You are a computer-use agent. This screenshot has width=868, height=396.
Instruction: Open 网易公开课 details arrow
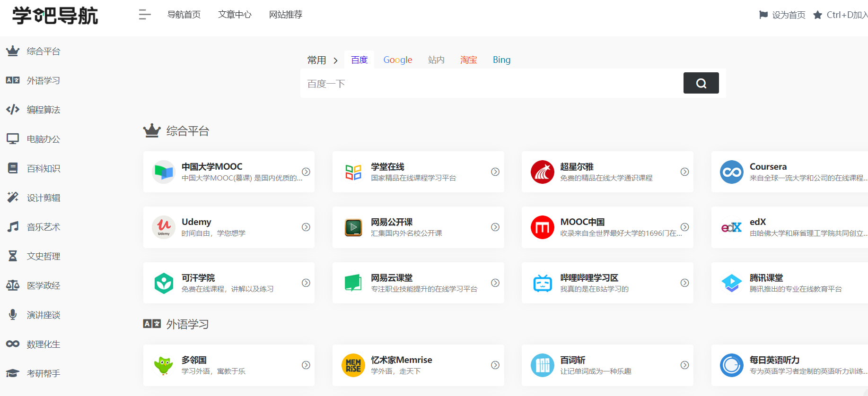click(495, 227)
